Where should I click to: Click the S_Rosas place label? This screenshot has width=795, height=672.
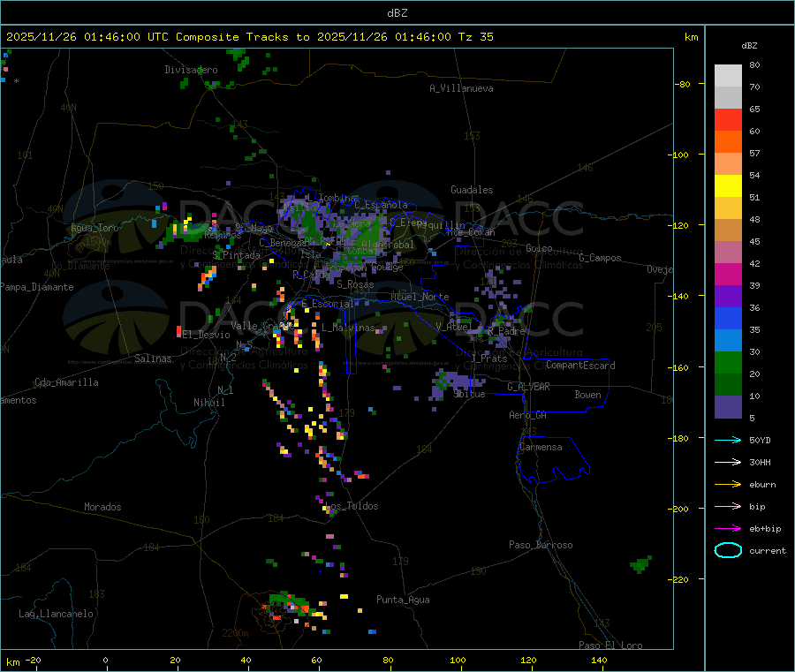tap(355, 284)
